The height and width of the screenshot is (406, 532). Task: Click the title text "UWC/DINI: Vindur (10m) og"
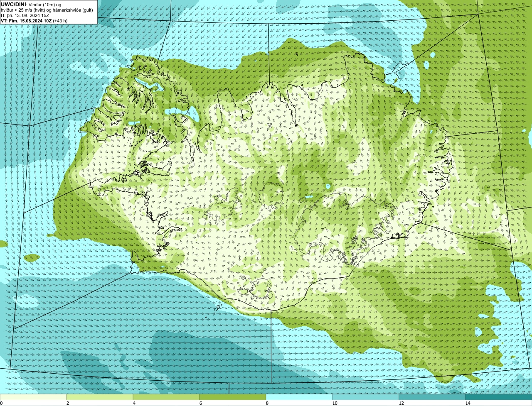pyautogui.click(x=31, y=4)
